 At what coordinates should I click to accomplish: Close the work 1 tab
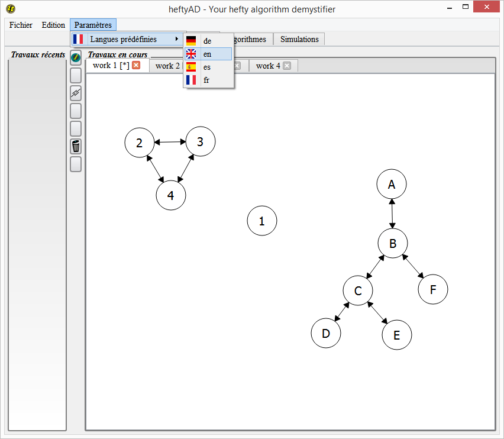(136, 65)
